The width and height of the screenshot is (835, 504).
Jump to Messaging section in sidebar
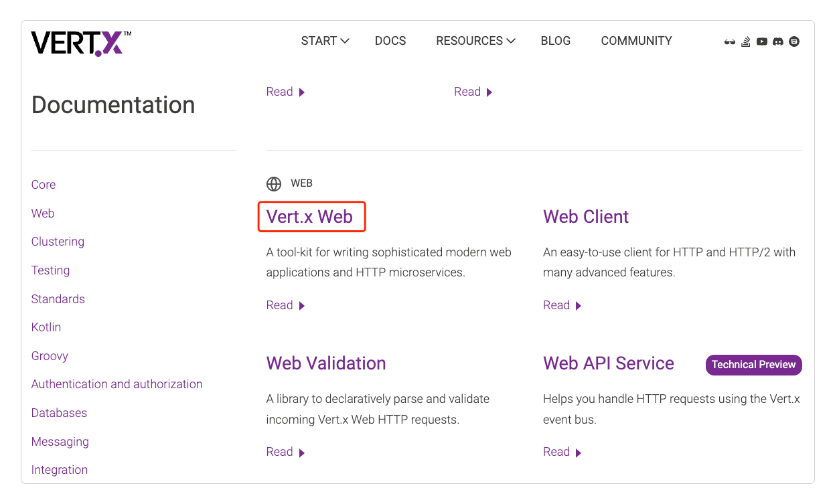[60, 442]
